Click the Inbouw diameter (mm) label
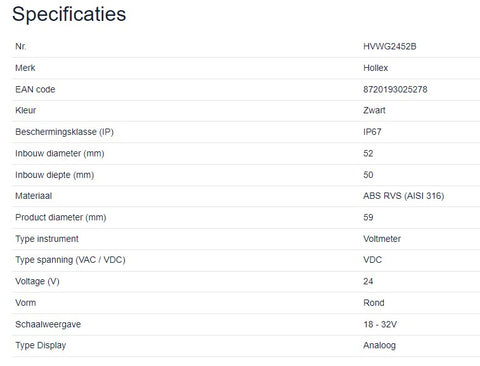Screen dimensions: 480x366 [x=60, y=153]
